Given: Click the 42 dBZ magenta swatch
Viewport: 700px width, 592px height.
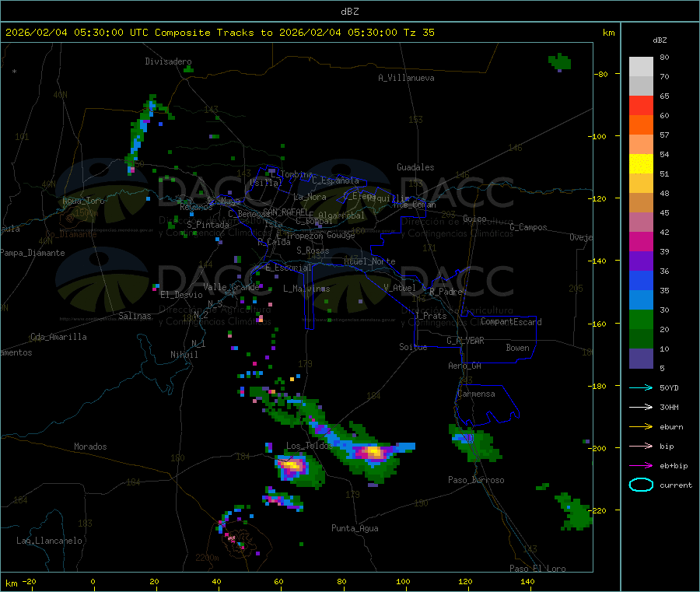Looking at the screenshot, I should tap(641, 241).
